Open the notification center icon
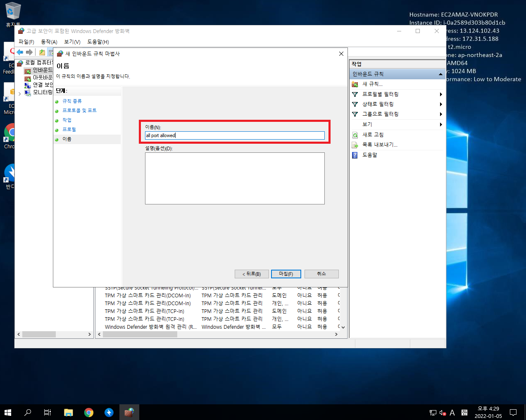The image size is (526, 420). point(513,412)
